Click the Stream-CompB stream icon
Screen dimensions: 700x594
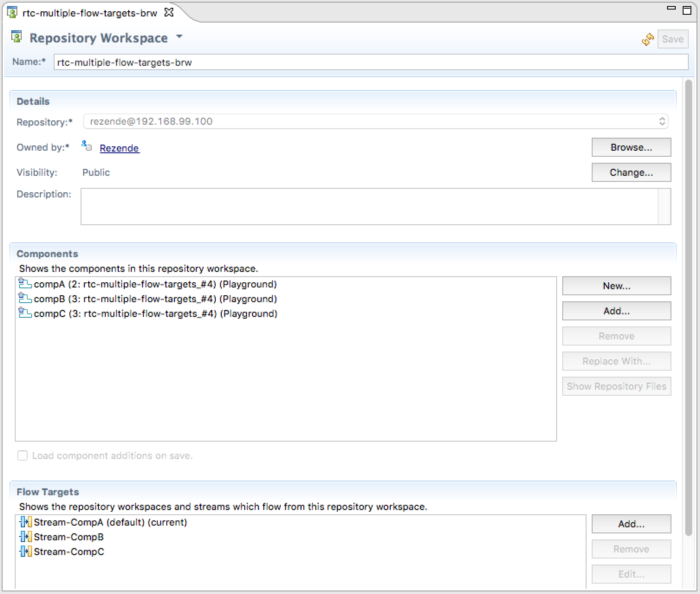pos(26,537)
